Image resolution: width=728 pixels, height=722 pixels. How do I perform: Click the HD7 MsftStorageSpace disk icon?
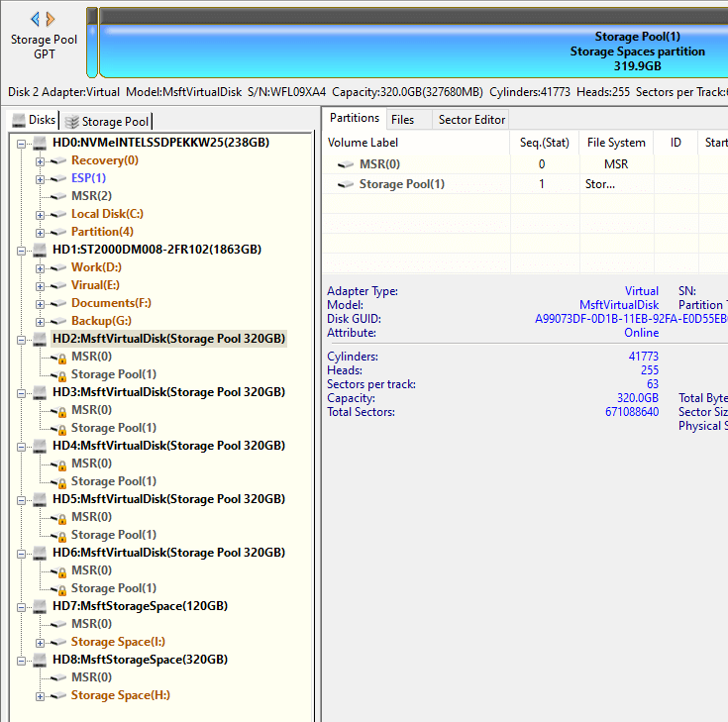click(41, 606)
